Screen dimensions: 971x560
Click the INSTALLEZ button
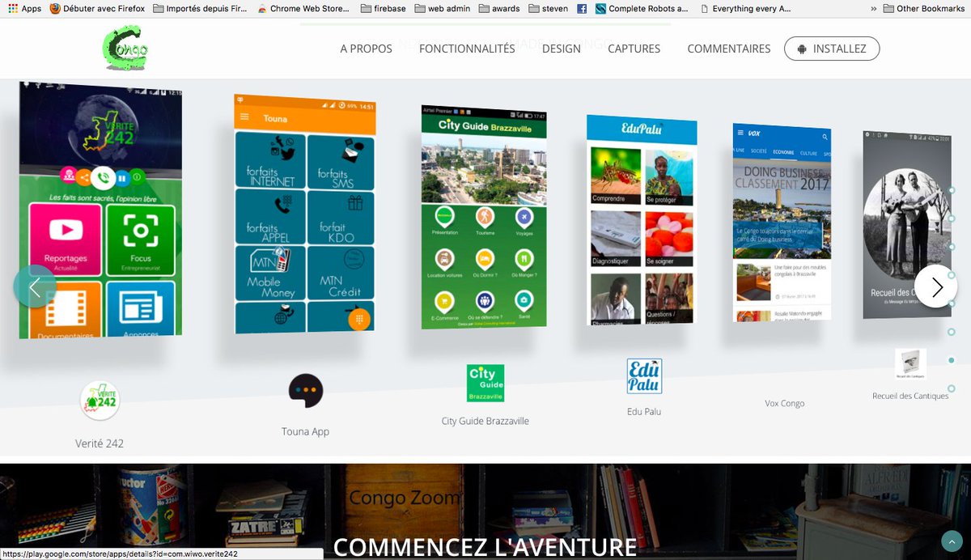coord(832,49)
